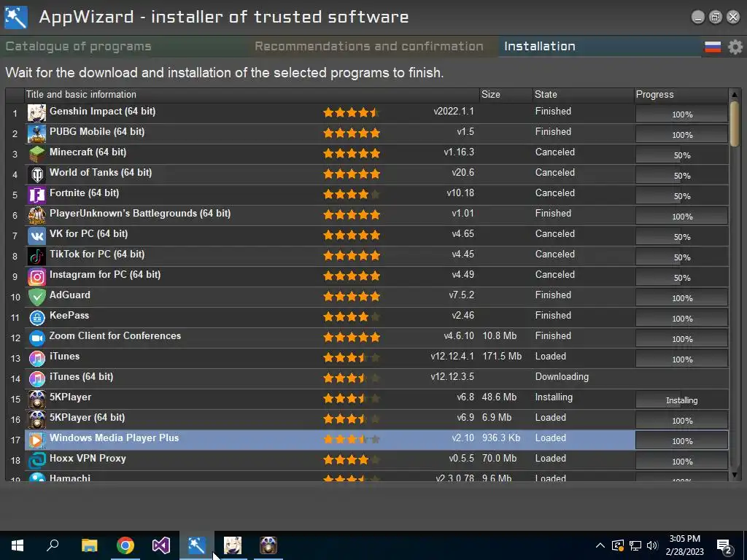Click the Size column header

[506, 94]
